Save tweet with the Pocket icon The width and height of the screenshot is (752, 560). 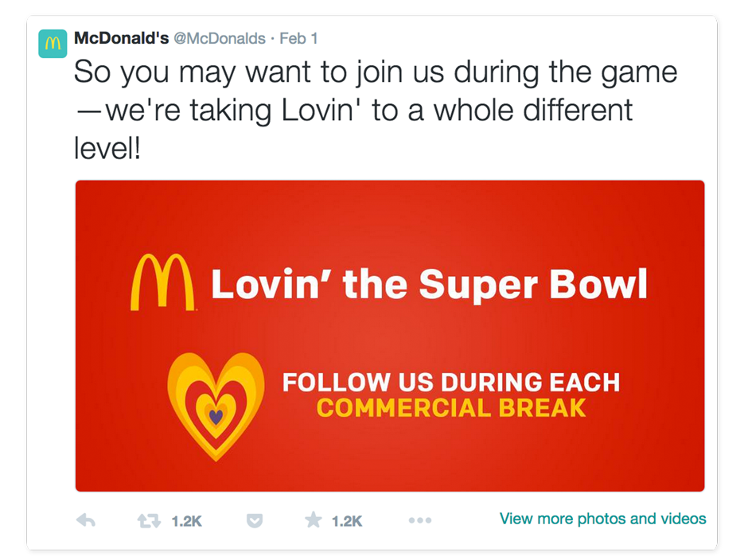[255, 520]
